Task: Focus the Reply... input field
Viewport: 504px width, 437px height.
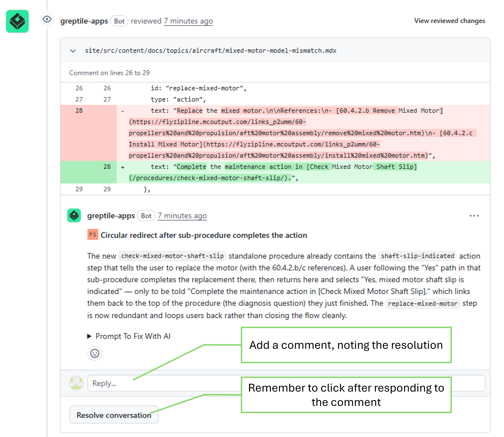Action: click(286, 383)
